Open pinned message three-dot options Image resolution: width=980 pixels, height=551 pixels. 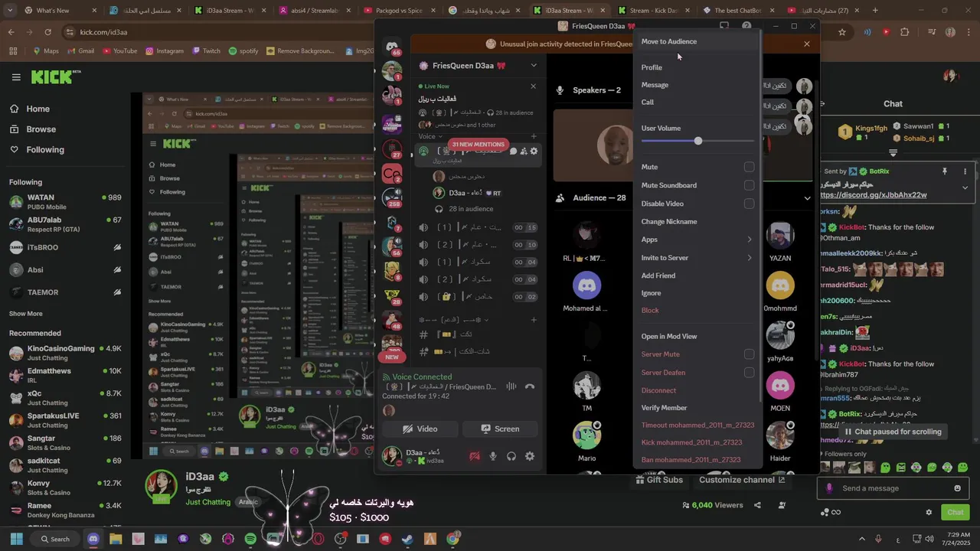coord(965,171)
